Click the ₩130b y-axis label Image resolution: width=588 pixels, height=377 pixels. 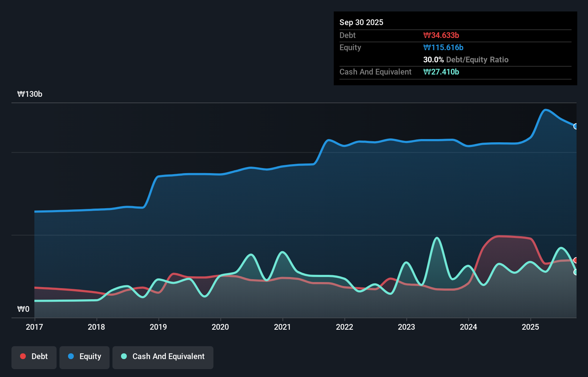click(30, 94)
